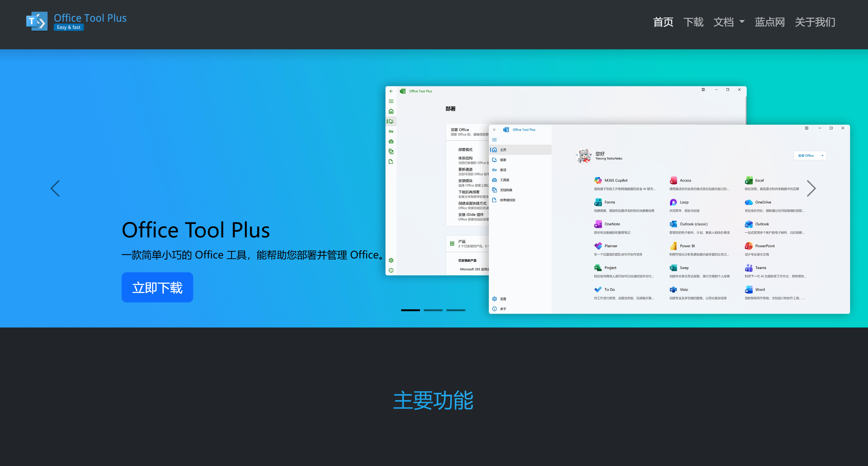Toggle the hamburger menu in the rear window
The height and width of the screenshot is (466, 868).
pos(391,101)
